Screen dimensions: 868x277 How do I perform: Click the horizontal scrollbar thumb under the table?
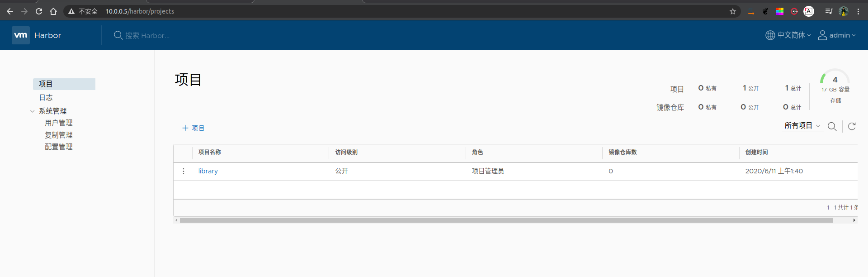(506, 220)
